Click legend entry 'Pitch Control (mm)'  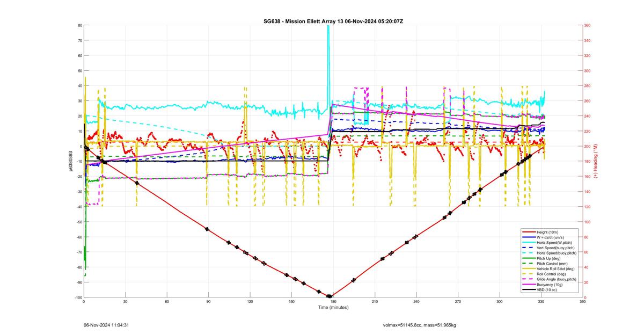coord(552,264)
